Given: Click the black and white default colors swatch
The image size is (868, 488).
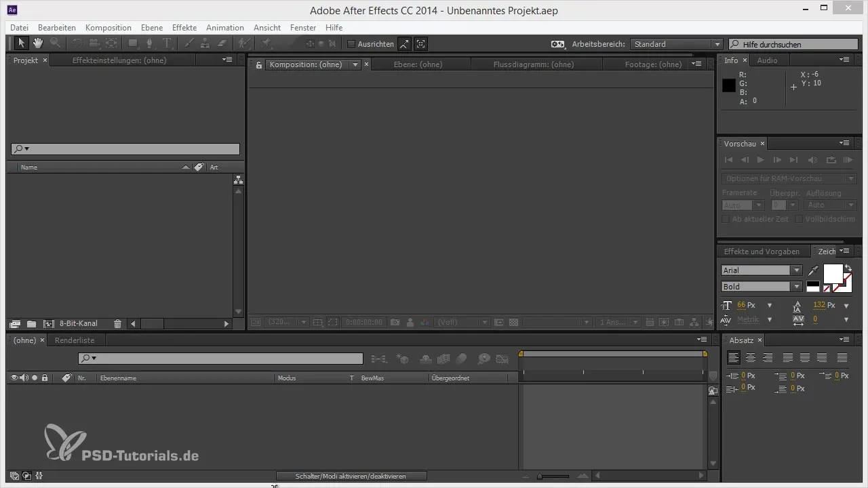Looking at the screenshot, I should pyautogui.click(x=812, y=286).
